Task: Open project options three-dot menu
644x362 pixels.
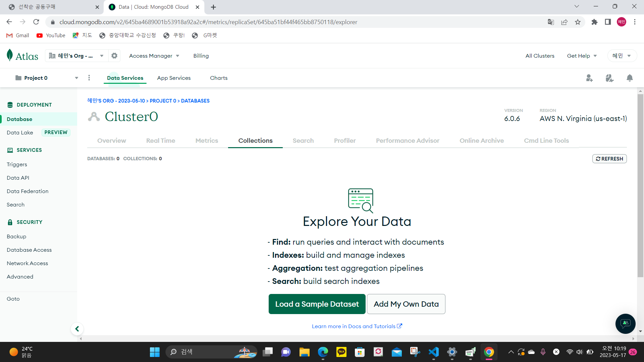Action: click(89, 78)
